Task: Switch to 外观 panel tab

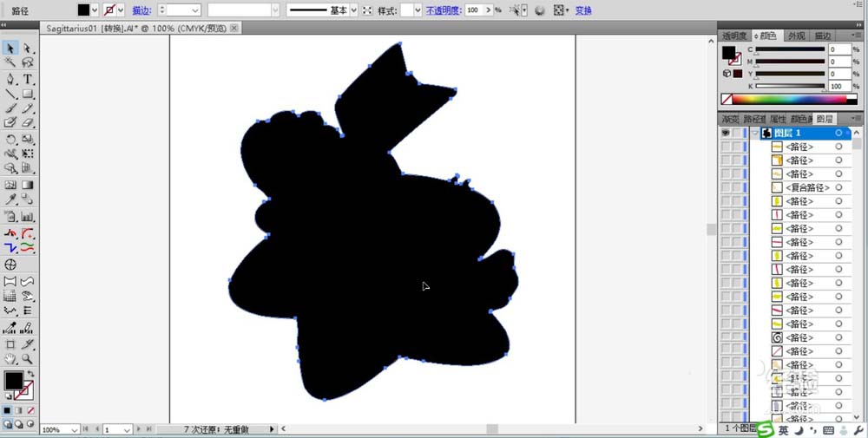Action: 796,36
